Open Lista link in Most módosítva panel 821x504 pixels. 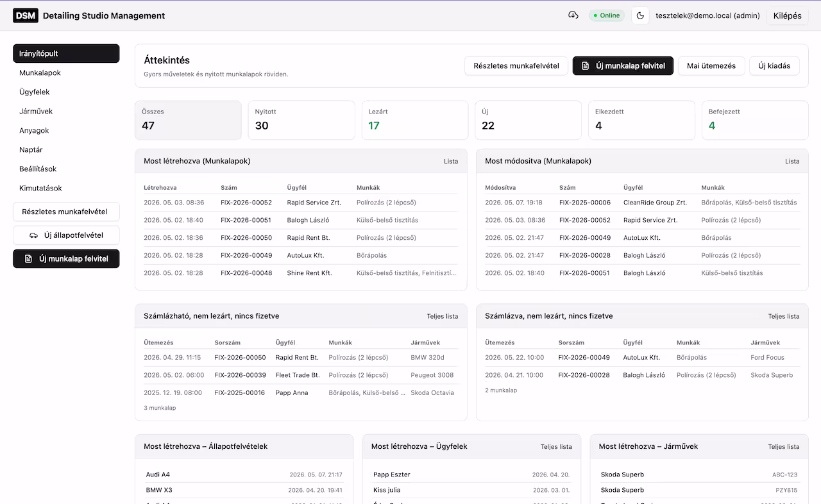coord(792,161)
